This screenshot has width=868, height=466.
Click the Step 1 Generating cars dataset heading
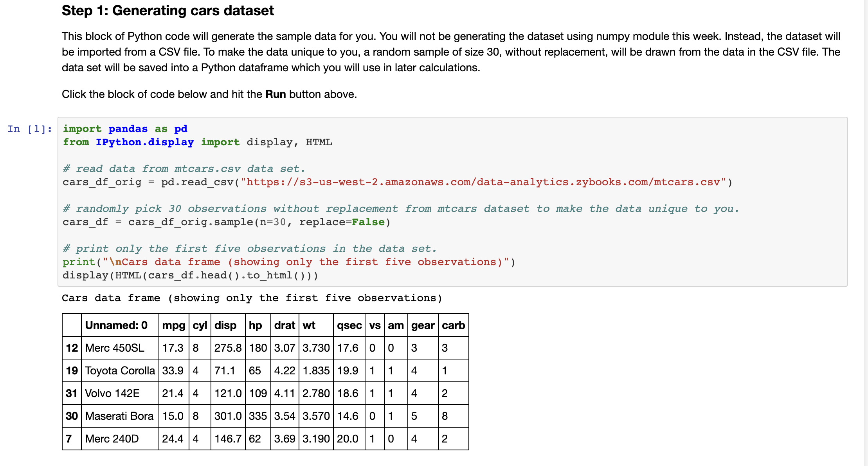coord(168,11)
